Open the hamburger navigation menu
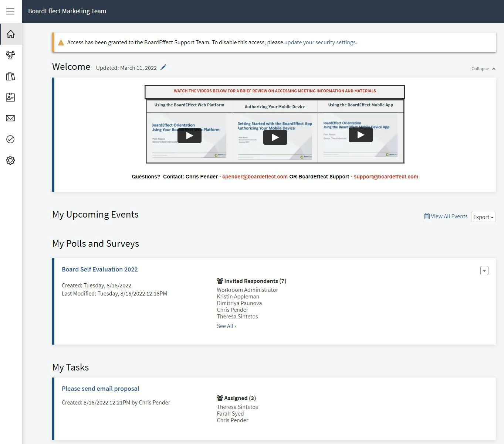The width and height of the screenshot is (504, 444). (10, 11)
